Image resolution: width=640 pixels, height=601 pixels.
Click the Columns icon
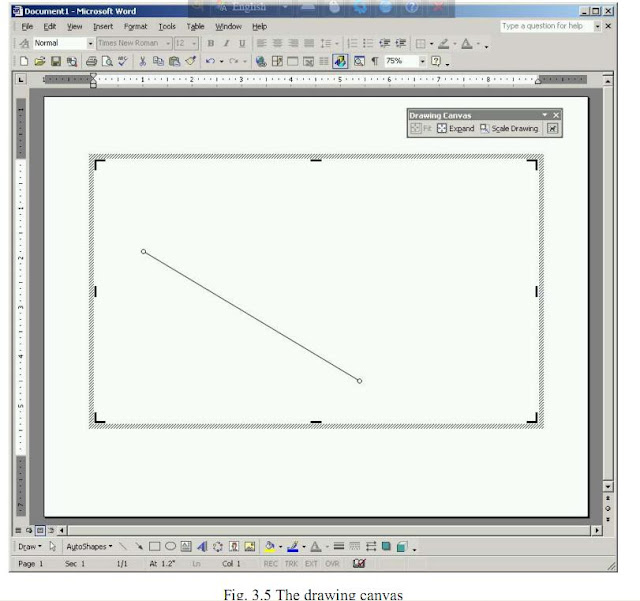pyautogui.click(x=324, y=61)
